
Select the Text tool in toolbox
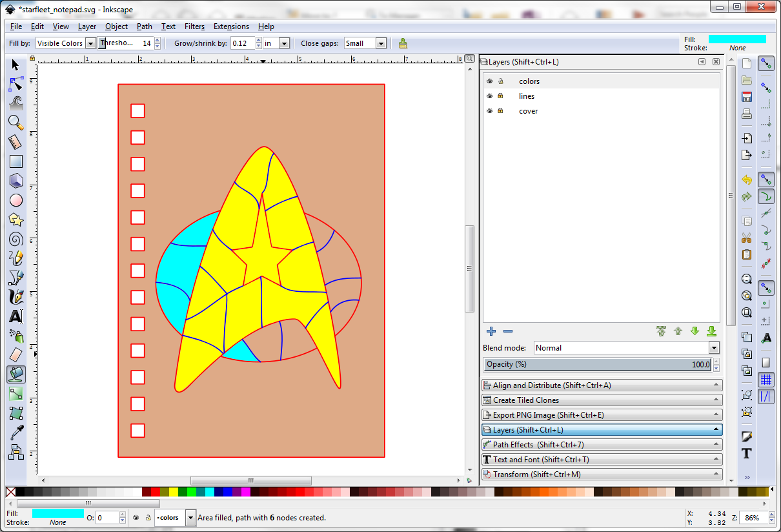pos(15,316)
